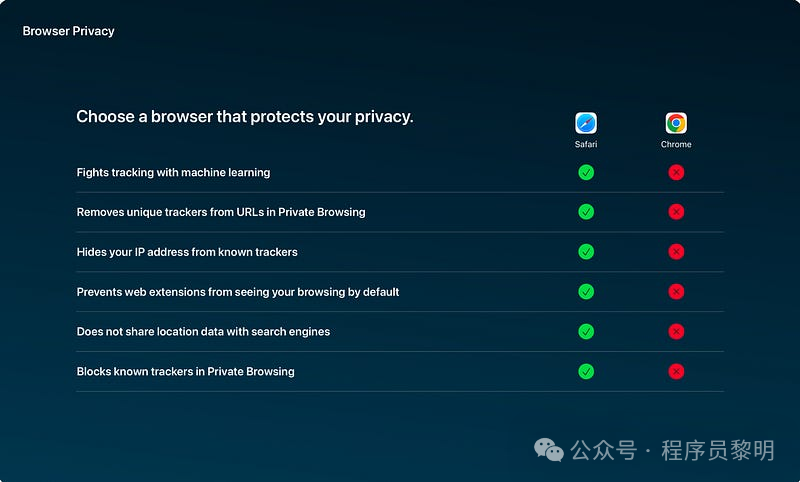The image size is (800, 482).
Task: Click Safari's check for web extensions row
Action: 586,291
